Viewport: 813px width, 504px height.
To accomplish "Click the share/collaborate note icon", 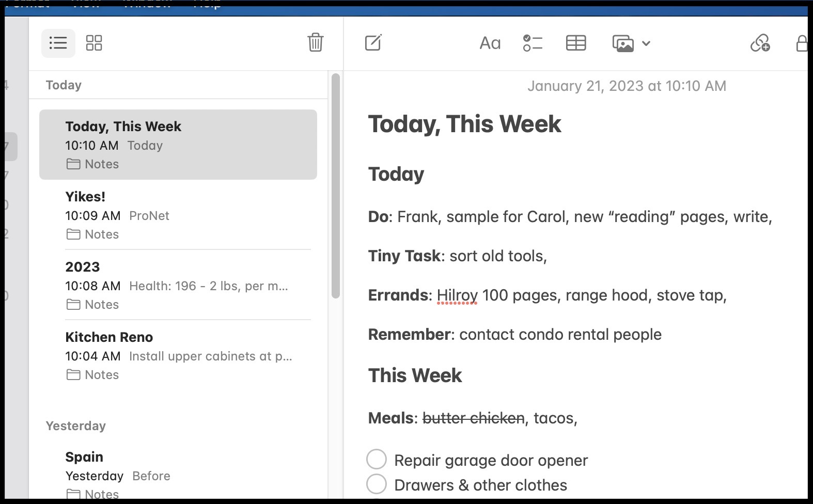I will [x=760, y=43].
